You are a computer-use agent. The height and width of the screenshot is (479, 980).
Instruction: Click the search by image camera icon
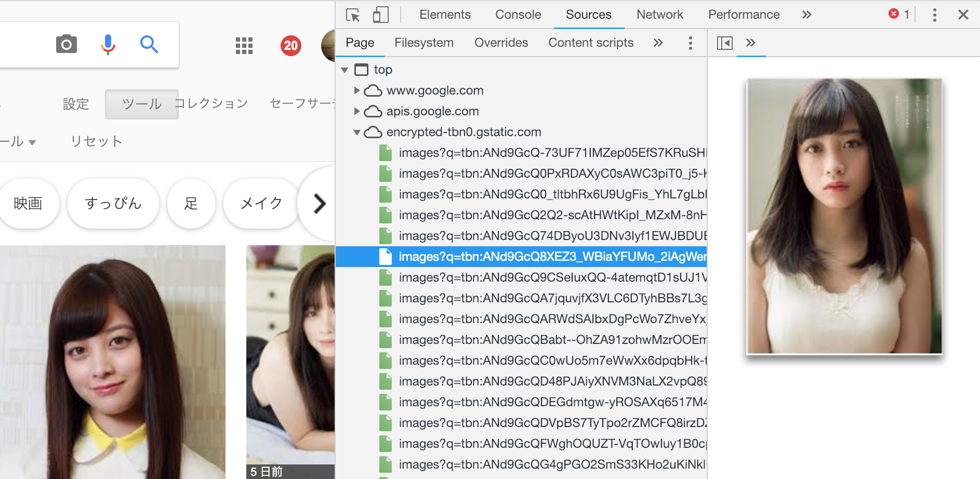67,45
